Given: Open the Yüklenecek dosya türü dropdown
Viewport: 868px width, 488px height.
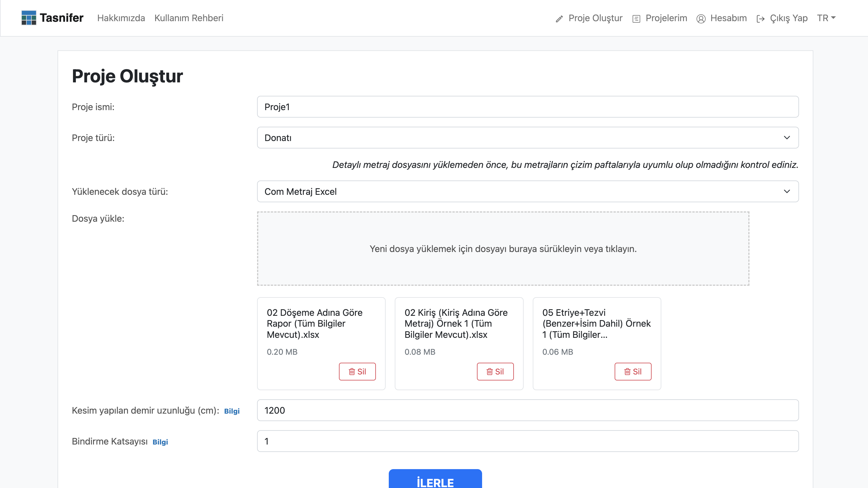Looking at the screenshot, I should (528, 192).
